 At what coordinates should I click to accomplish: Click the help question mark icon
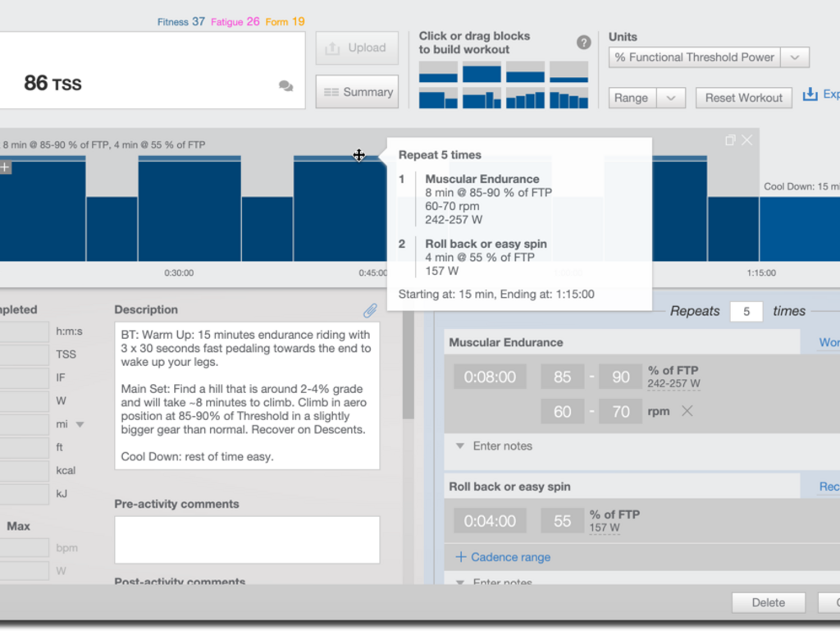coord(583,43)
